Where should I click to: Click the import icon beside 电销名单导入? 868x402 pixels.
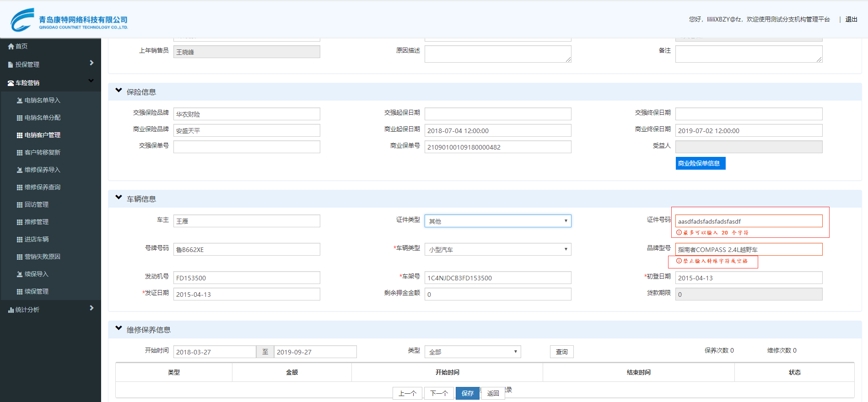(20, 100)
